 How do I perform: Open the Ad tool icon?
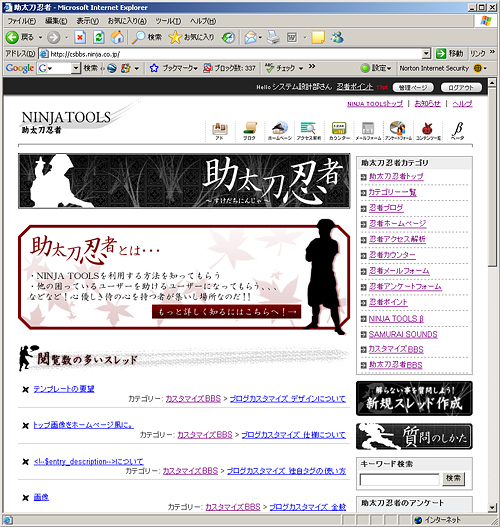(220, 131)
